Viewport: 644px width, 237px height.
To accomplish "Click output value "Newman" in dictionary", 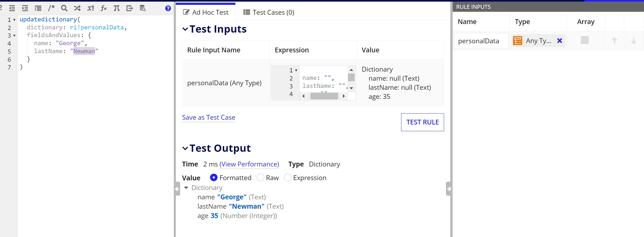I will pyautogui.click(x=247, y=206).
